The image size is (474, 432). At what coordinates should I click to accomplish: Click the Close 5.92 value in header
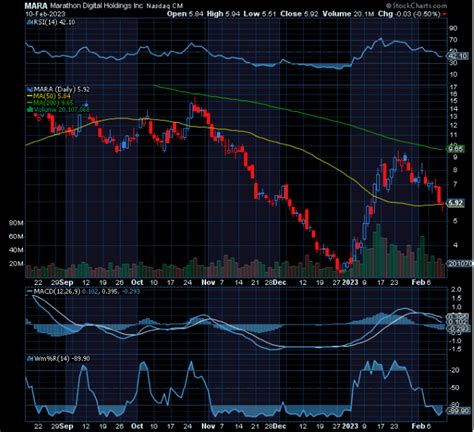(299, 14)
